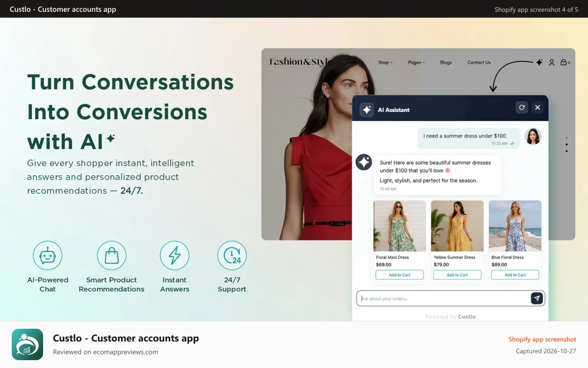588x368 pixels.
Task: Click the Fashion&Style store logo
Action: [x=301, y=62]
